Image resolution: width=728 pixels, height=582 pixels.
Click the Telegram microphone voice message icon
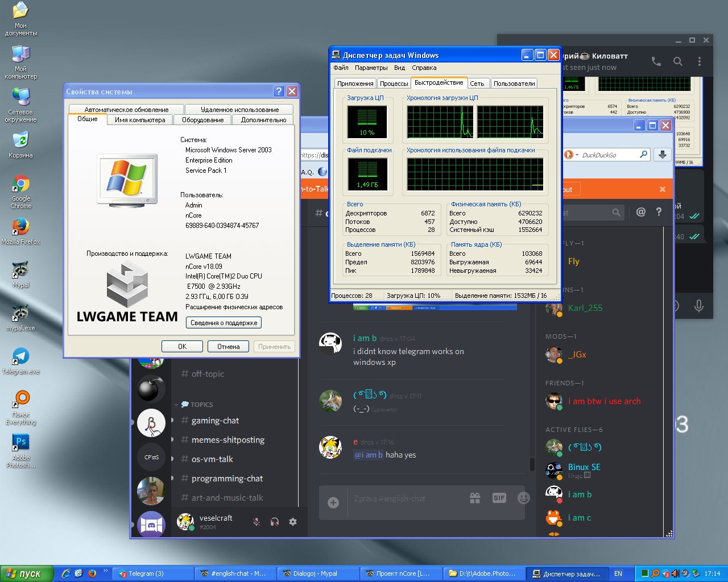click(699, 307)
